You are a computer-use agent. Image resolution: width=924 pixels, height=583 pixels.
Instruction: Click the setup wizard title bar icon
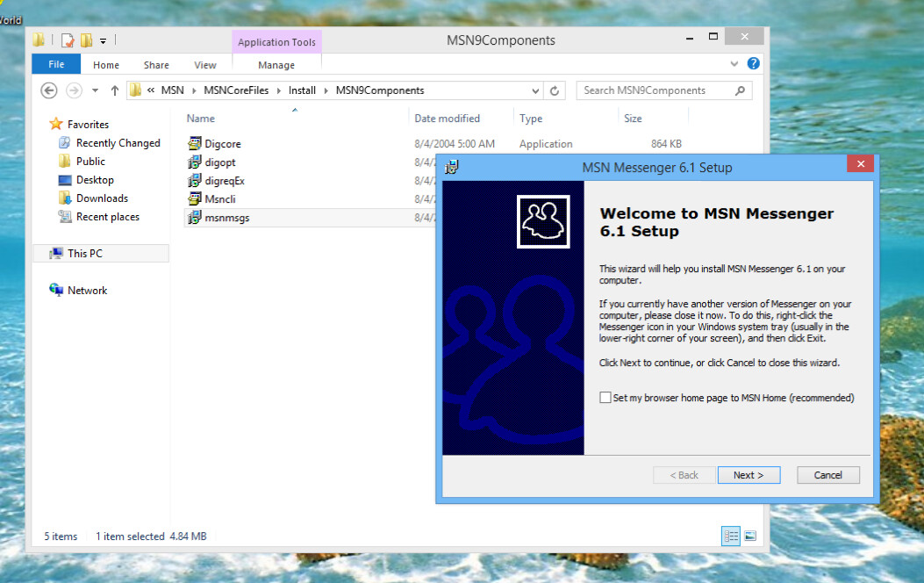click(x=451, y=167)
